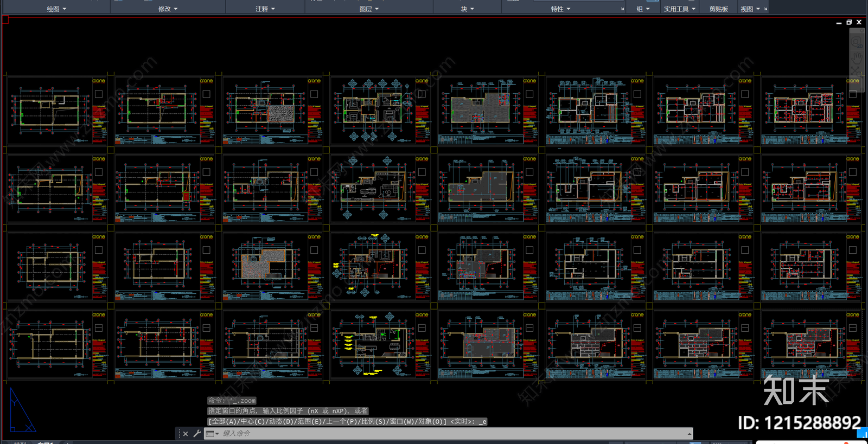Open recent commands list icon
The image size is (868, 444).
212,434
